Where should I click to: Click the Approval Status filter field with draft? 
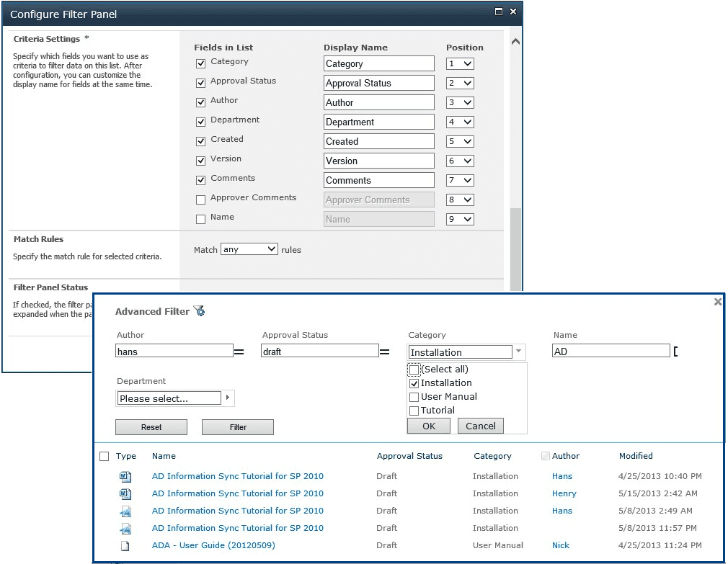(320, 351)
